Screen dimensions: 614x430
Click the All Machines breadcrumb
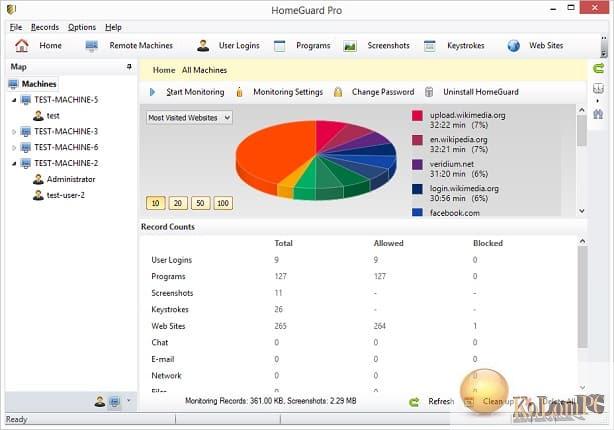click(x=204, y=70)
